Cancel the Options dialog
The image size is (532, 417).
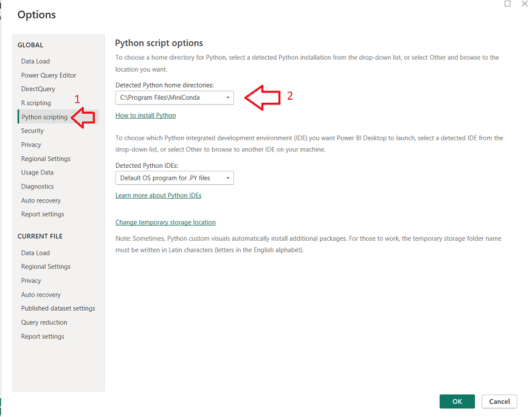(499, 401)
